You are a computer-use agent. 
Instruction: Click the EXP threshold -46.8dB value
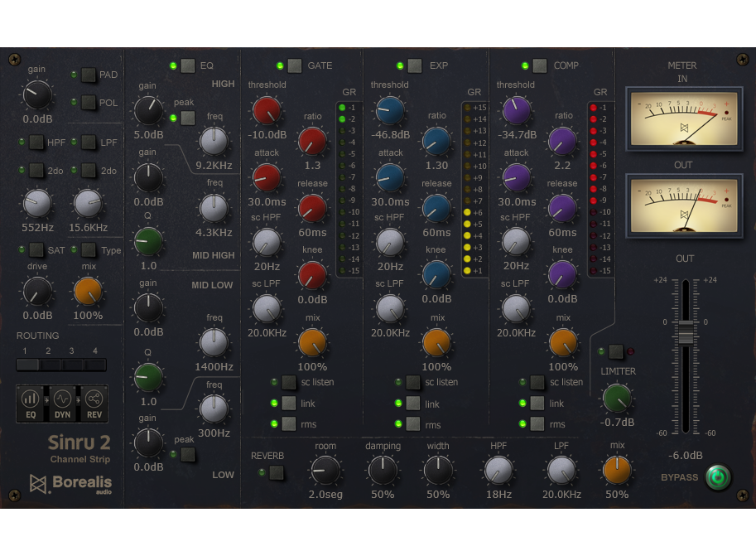[x=390, y=135]
